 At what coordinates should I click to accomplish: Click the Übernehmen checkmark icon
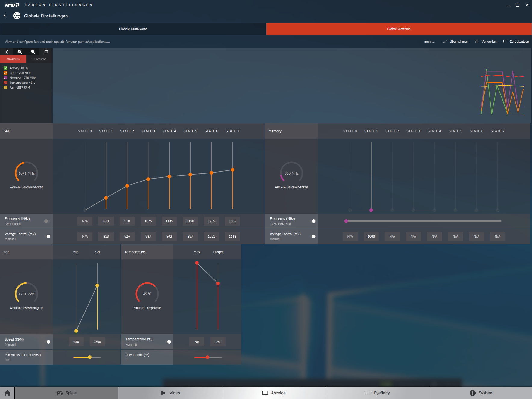coord(445,42)
